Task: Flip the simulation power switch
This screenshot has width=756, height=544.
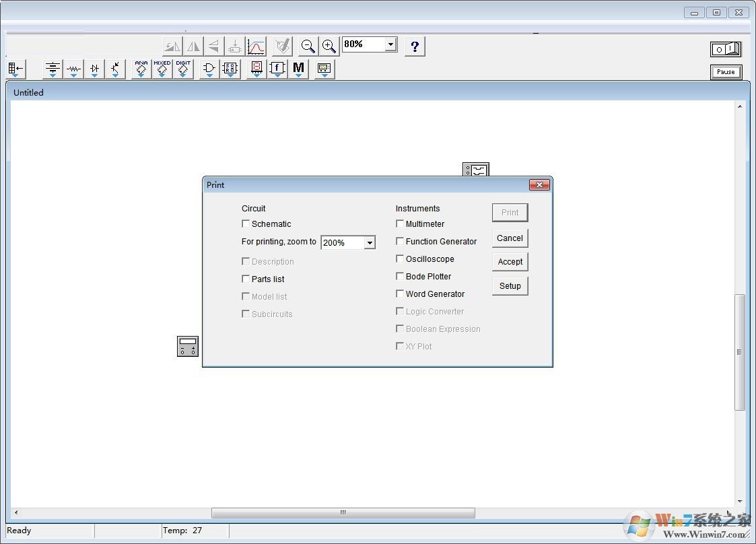Action: click(x=726, y=49)
